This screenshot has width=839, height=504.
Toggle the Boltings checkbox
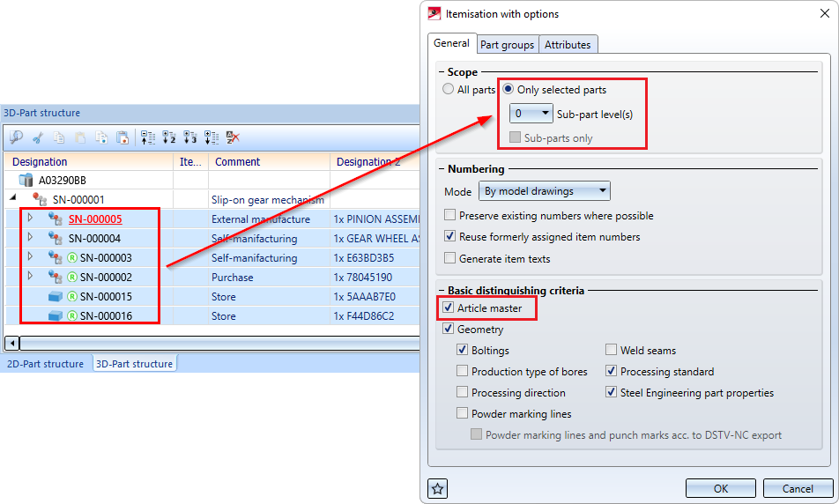click(x=463, y=350)
